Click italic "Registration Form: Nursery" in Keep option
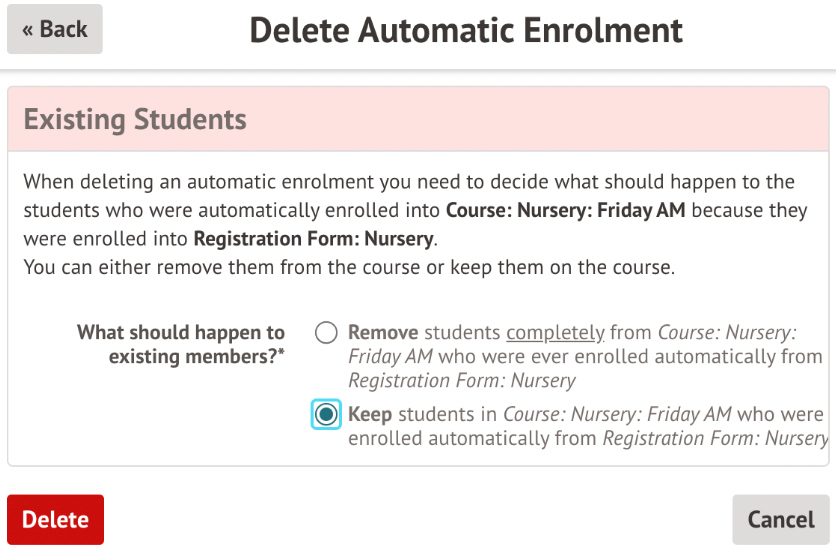This screenshot has width=836, height=553. pyautogui.click(x=714, y=439)
